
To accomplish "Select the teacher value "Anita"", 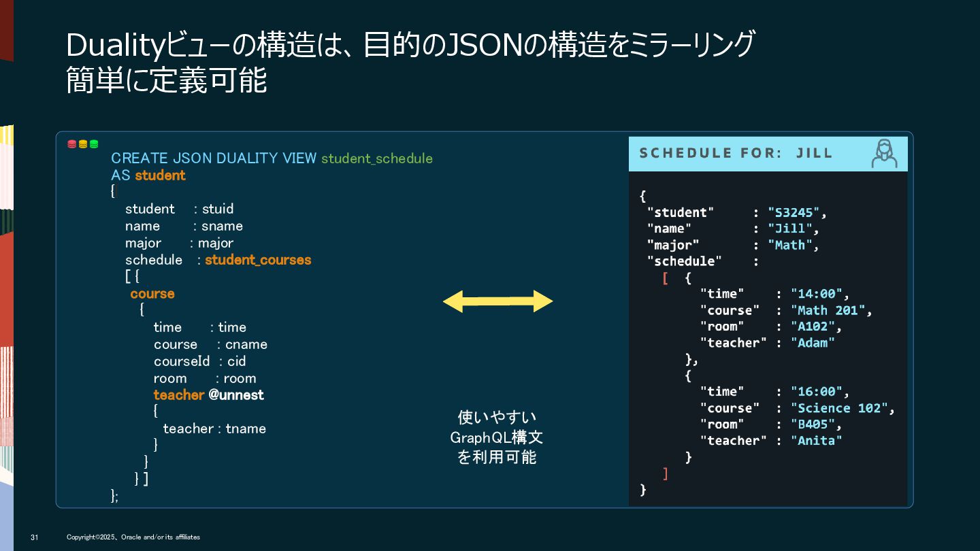I will pyautogui.click(x=817, y=441).
